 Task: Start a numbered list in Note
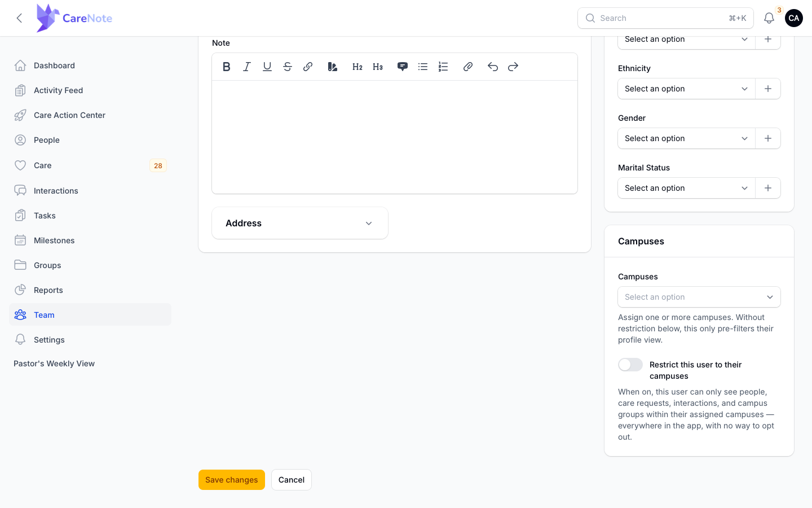[443, 67]
